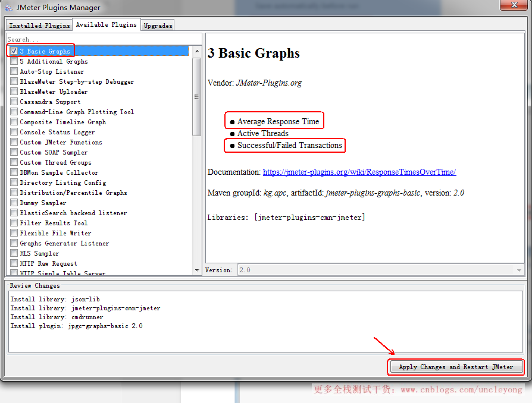This screenshot has height=403, width=532.
Task: Click the plugin Search field
Action: click(104, 39)
